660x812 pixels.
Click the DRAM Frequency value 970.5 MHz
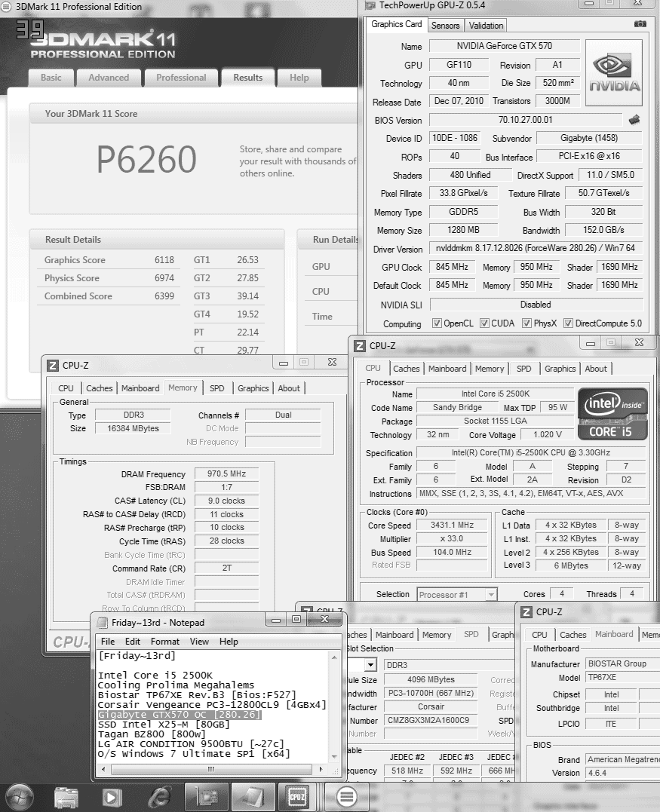pos(226,473)
